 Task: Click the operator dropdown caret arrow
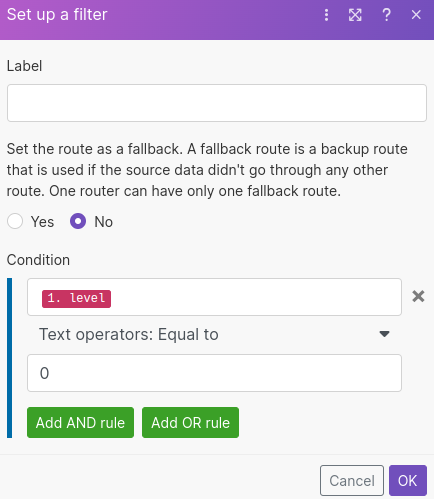pos(384,334)
